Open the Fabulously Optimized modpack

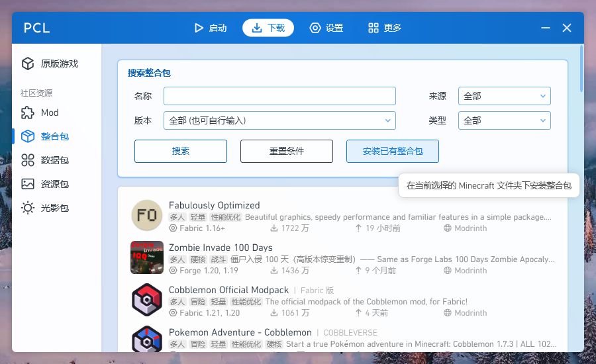point(342,216)
